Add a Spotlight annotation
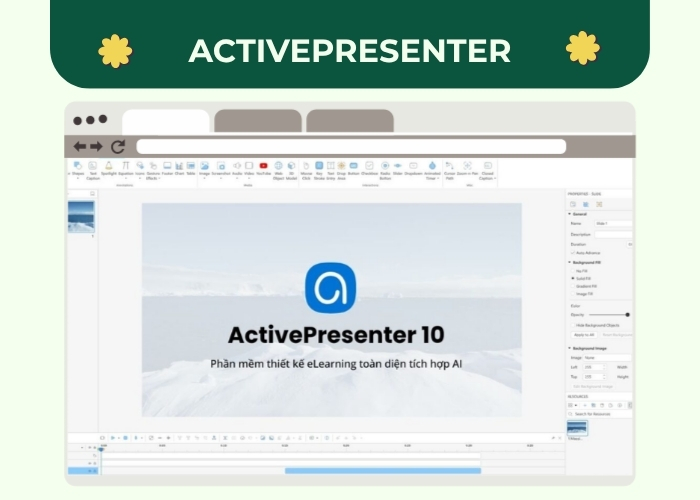 (108, 169)
